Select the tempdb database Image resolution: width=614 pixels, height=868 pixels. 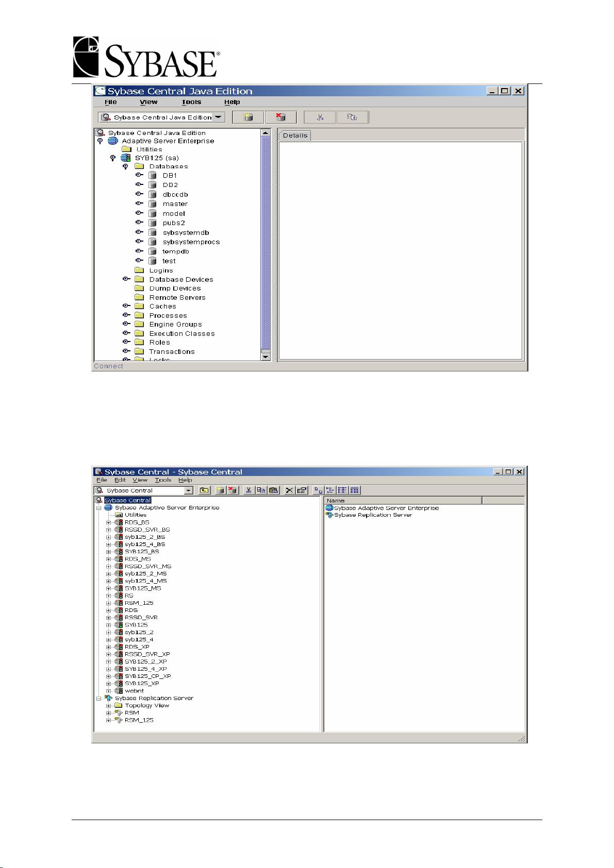point(175,251)
